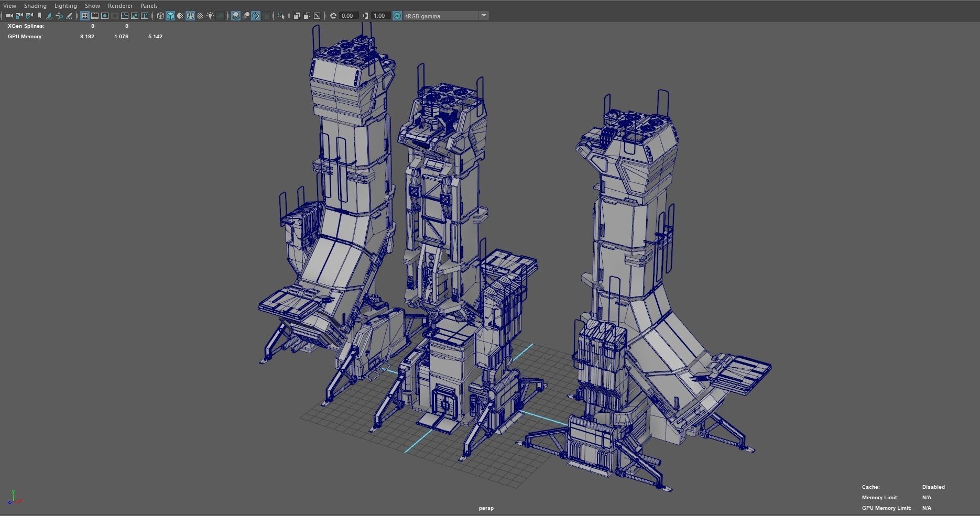Open the sRGB gamma color space dropdown
Screen dimensions: 980x516
tap(446, 16)
